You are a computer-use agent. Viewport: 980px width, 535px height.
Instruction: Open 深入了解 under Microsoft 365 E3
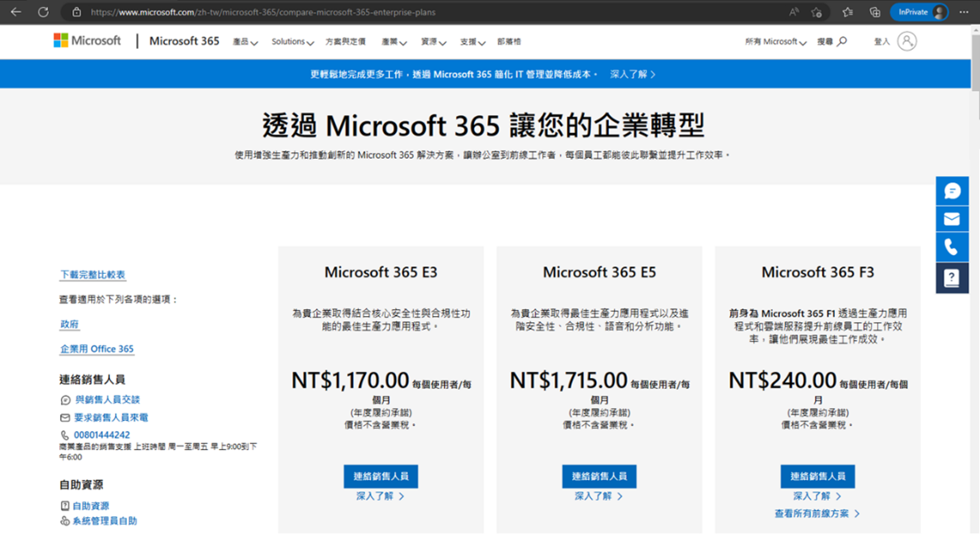380,496
